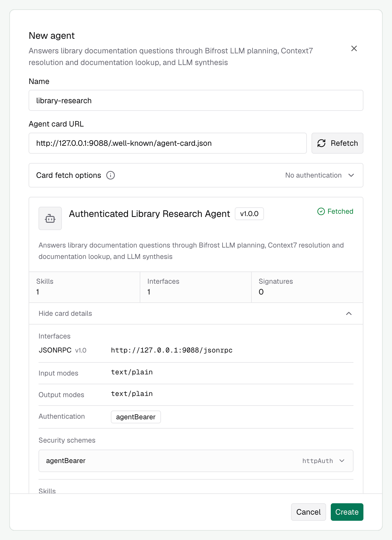Open Card fetch options info icon
The image size is (392, 540).
click(111, 175)
